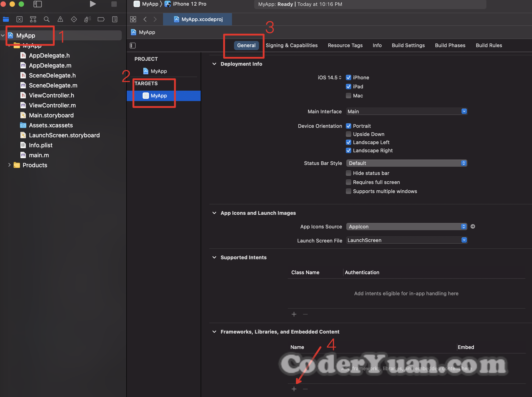Enable Upside Down orientation checkbox
Viewport: 532px width, 397px height.
[x=348, y=134]
